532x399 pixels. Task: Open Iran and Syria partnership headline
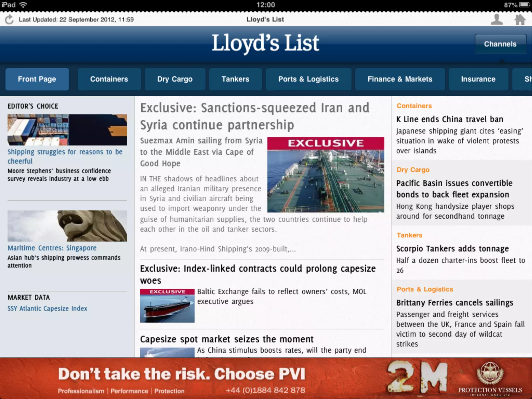point(255,116)
